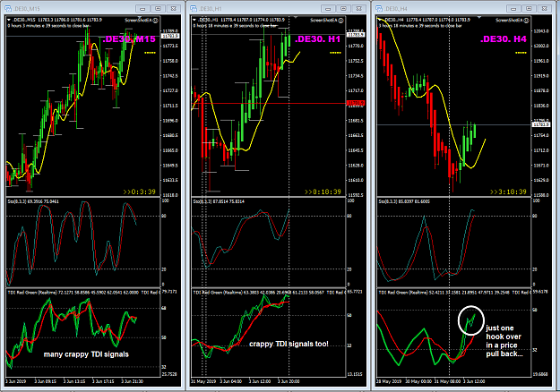Open the dropdown triangle beside .DE30.,M15 symbol text
Screen dimensions: 560x392
[9, 20]
